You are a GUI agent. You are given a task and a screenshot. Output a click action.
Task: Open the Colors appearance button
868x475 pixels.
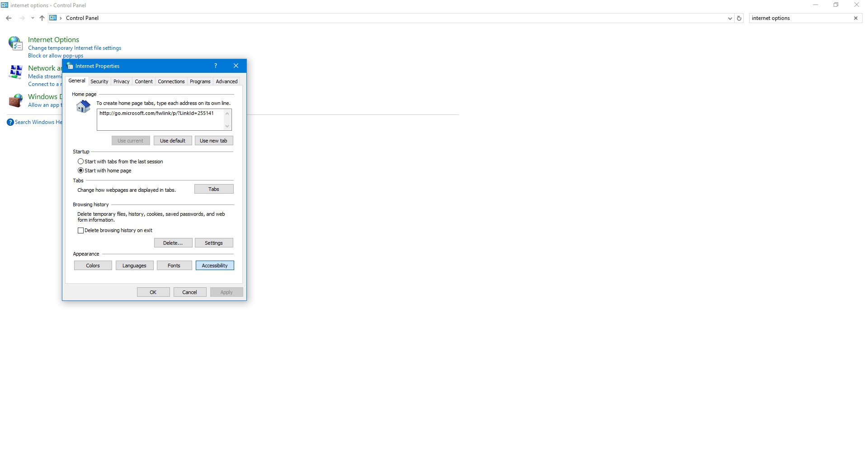pos(93,266)
